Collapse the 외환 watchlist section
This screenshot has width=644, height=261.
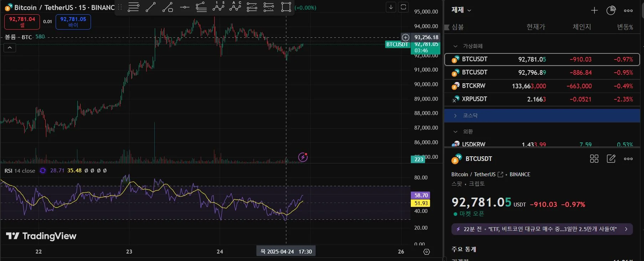pyautogui.click(x=455, y=132)
